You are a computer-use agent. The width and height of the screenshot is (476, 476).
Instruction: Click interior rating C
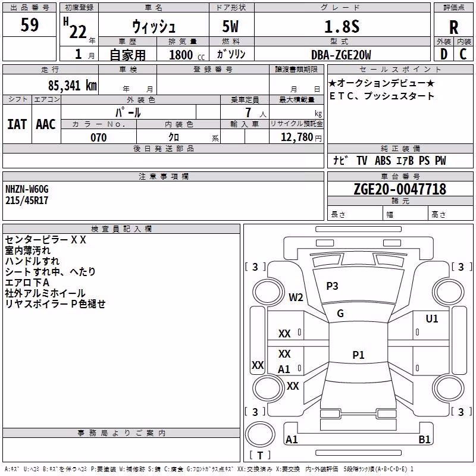463,54
